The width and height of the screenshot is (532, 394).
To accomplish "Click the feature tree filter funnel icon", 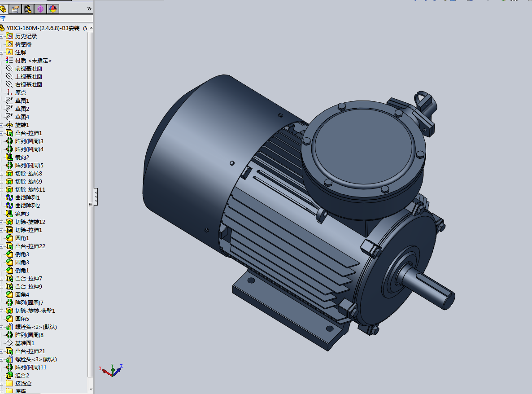I will click(x=4, y=19).
